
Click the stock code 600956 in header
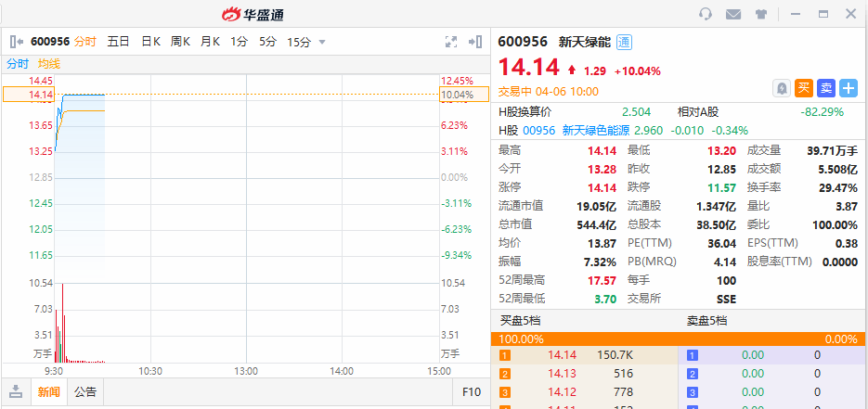pyautogui.click(x=523, y=42)
